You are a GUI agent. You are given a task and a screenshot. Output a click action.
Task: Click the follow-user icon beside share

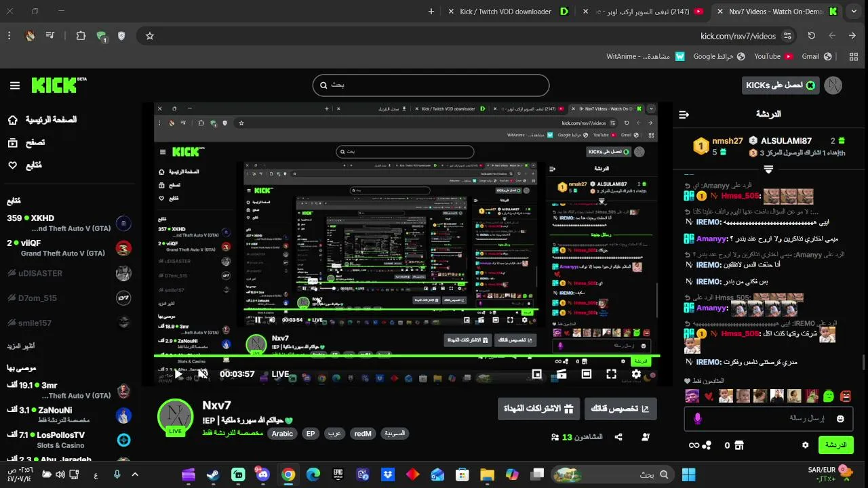pyautogui.click(x=646, y=437)
